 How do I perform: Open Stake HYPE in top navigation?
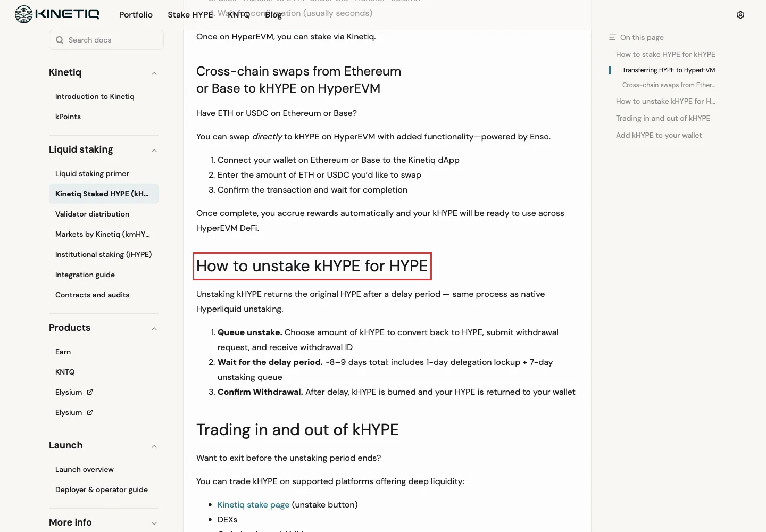click(x=190, y=15)
